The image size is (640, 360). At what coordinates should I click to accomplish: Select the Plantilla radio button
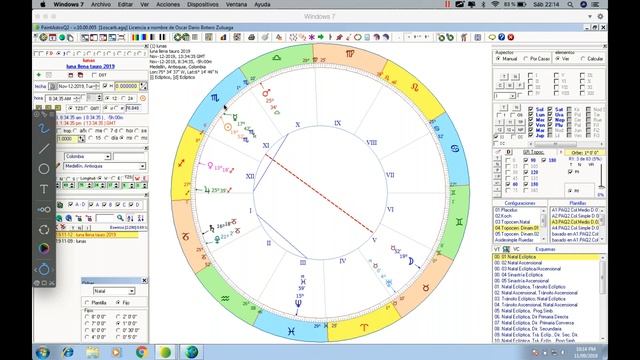click(87, 302)
